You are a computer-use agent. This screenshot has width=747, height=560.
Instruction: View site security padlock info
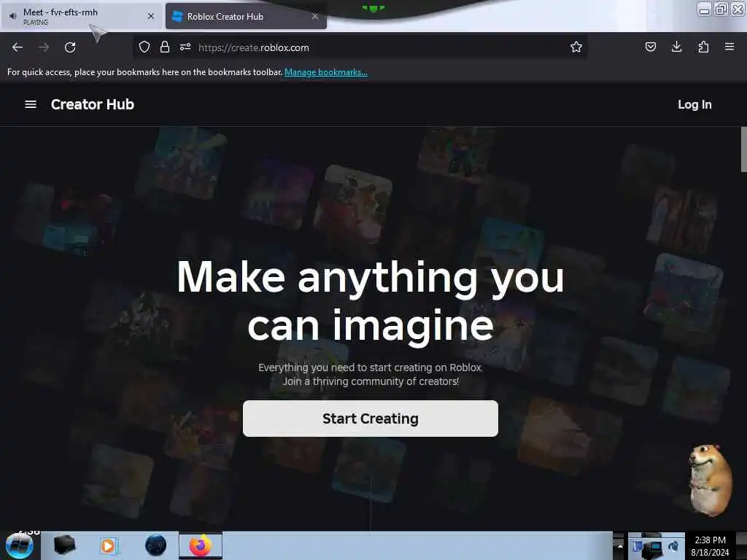click(165, 47)
